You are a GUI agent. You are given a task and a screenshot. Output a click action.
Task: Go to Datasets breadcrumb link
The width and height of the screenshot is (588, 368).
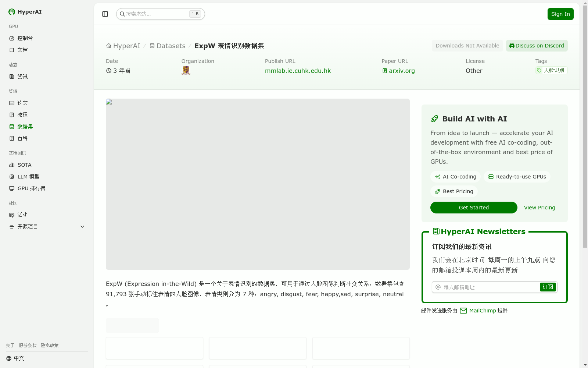click(x=171, y=46)
